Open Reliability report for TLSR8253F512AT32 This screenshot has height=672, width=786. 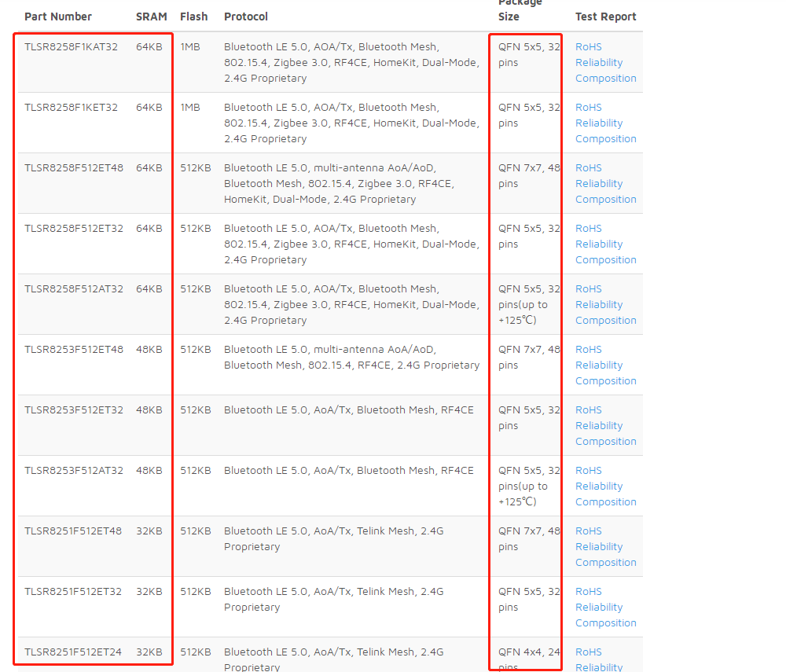coord(599,486)
